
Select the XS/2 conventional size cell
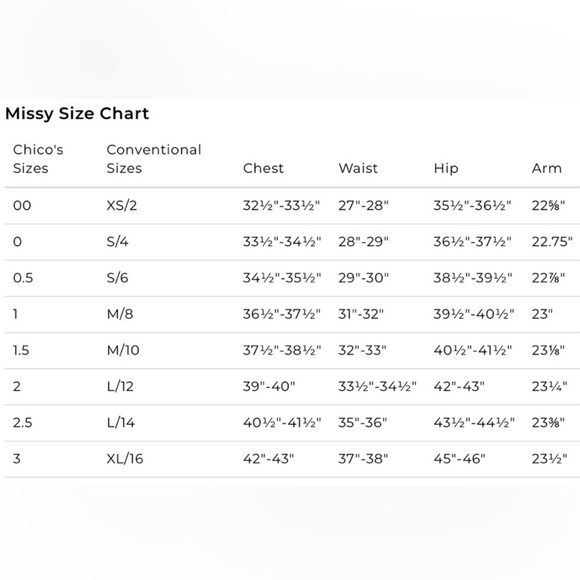click(x=122, y=205)
